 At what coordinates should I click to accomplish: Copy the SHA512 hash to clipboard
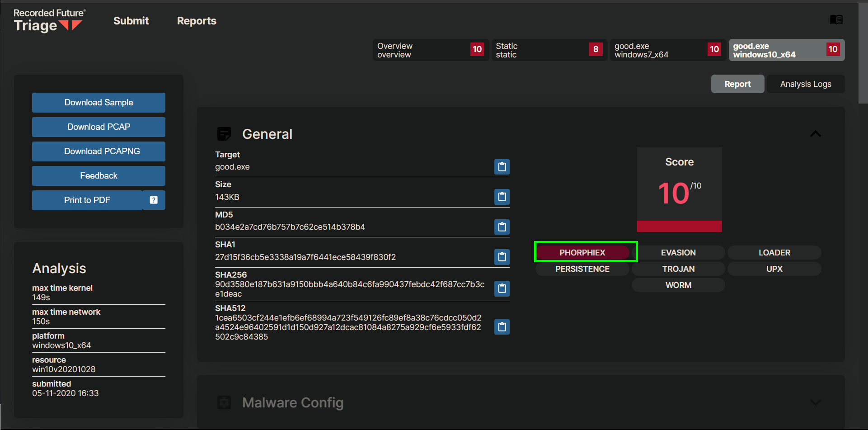coord(502,326)
